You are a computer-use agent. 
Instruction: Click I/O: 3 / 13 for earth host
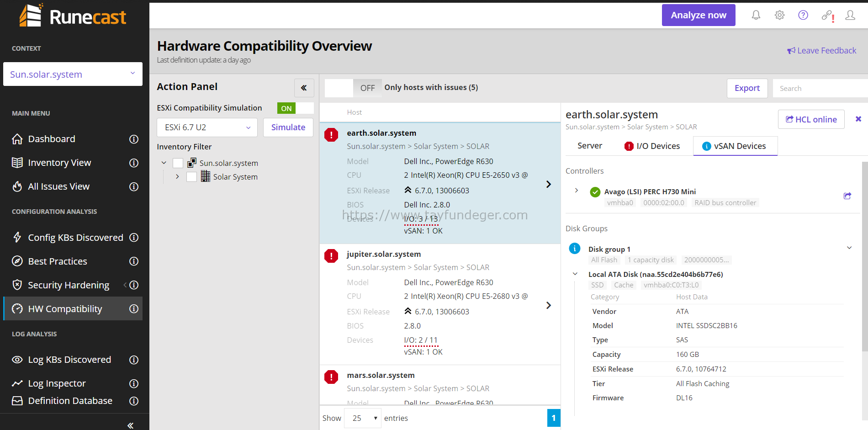(x=421, y=219)
